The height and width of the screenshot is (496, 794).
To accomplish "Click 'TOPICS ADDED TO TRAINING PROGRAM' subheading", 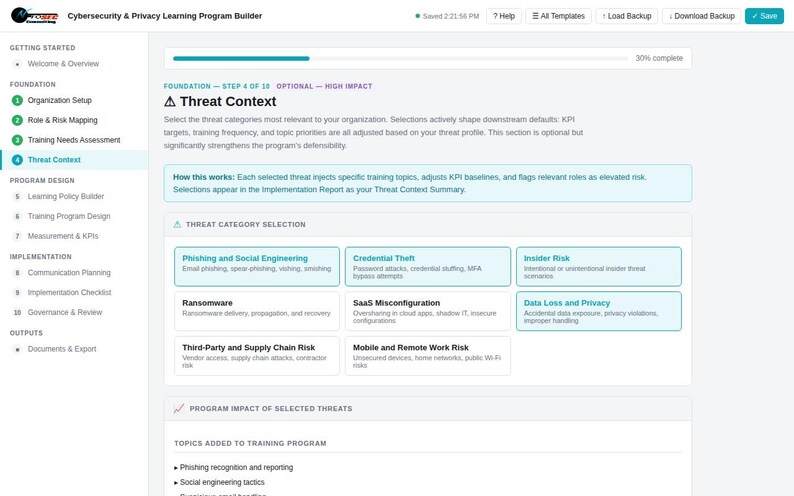I will [250, 443].
